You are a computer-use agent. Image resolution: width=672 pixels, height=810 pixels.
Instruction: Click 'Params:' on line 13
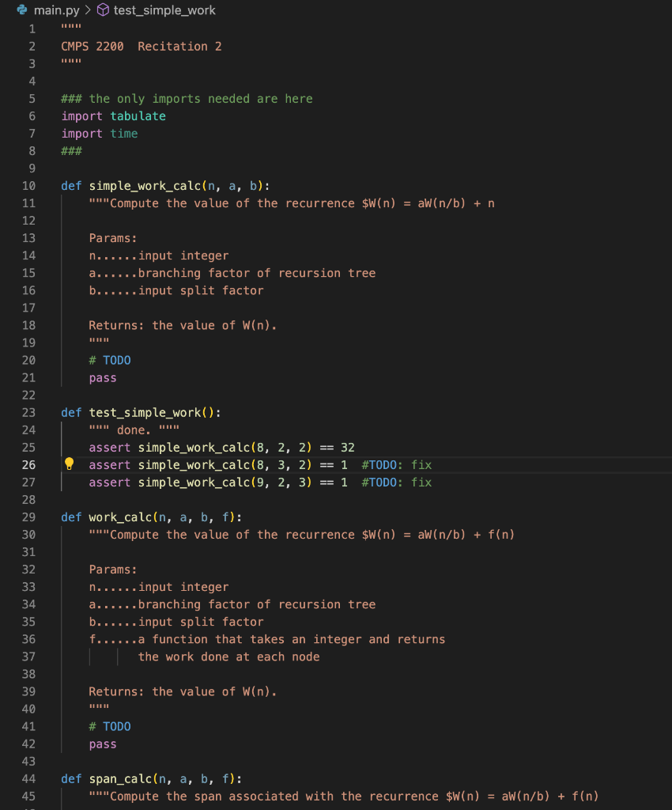tap(113, 238)
